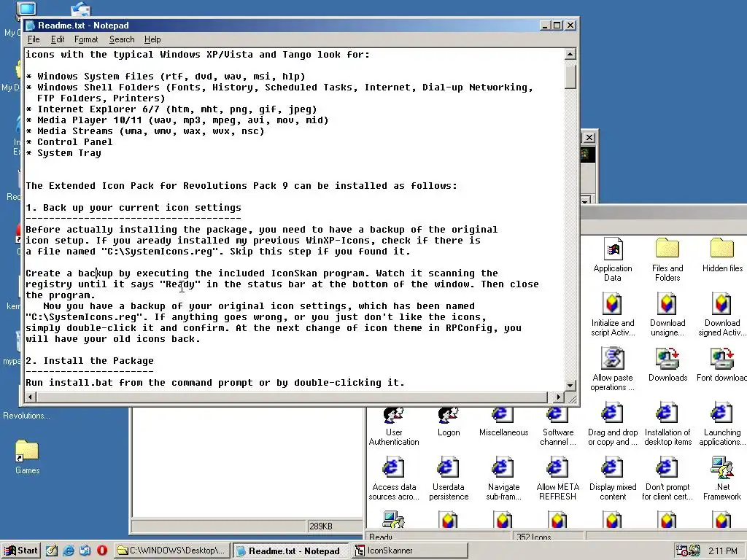Select the Logon icon

(x=449, y=415)
